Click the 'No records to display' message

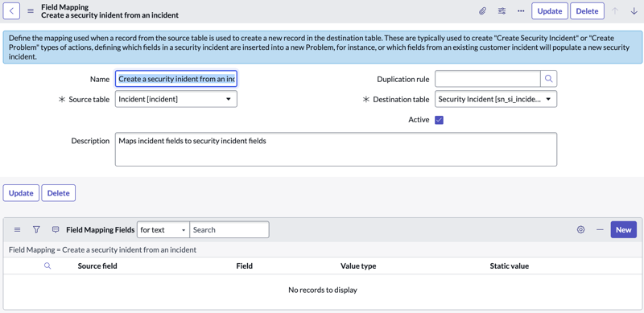(323, 290)
